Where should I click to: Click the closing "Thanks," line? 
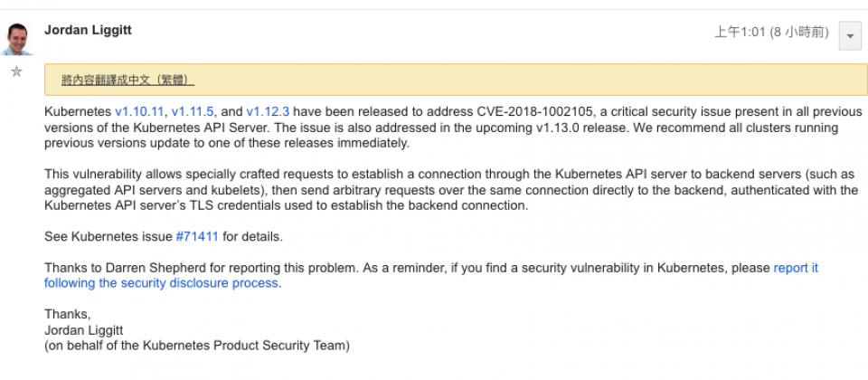[x=68, y=314]
